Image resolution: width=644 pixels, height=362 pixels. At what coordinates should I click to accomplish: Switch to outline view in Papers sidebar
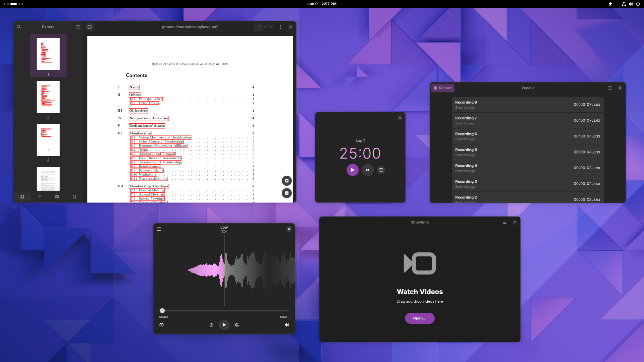coord(40,197)
